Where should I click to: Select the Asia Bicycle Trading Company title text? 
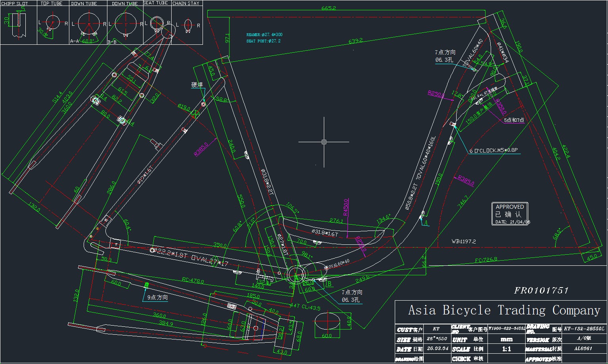tap(504, 310)
